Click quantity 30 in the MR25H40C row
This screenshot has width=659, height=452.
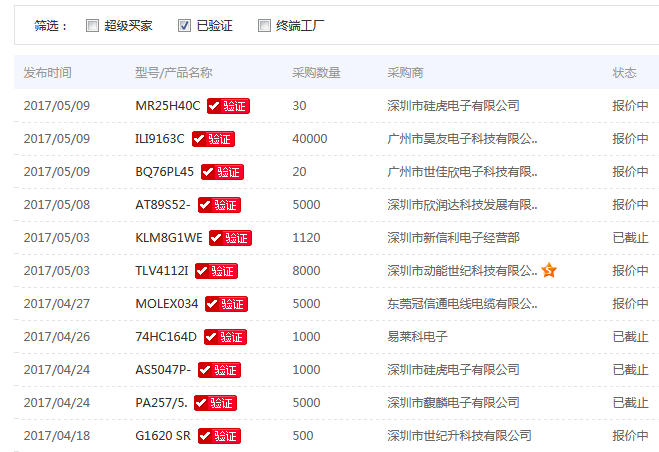click(x=299, y=106)
